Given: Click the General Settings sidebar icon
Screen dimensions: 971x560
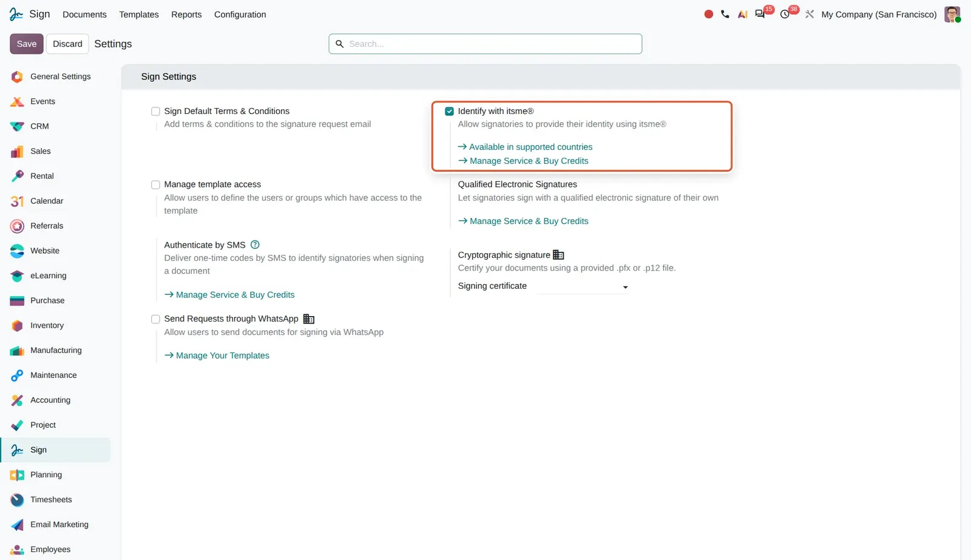Looking at the screenshot, I should [17, 76].
